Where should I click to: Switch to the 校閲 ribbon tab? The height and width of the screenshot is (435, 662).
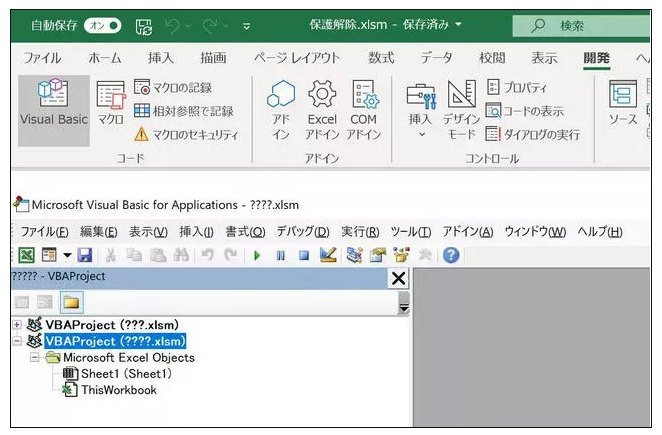(x=492, y=58)
